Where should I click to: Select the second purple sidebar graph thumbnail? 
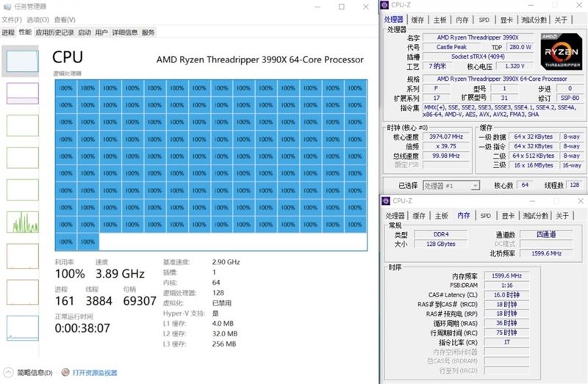tap(23, 93)
